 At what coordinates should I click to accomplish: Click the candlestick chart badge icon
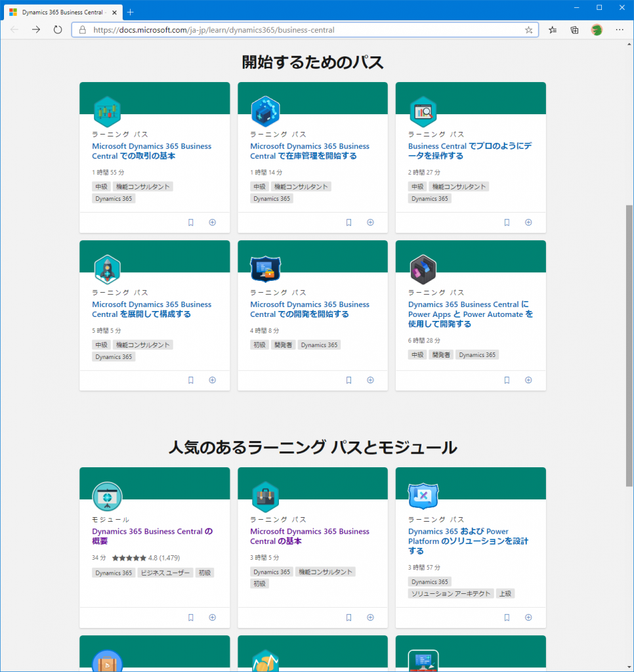point(107,112)
